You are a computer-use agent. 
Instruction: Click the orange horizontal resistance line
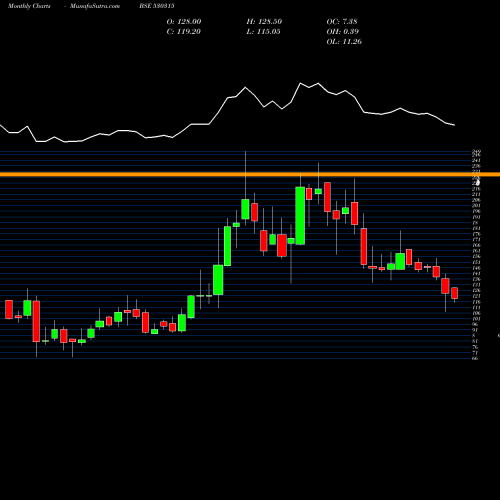pyautogui.click(x=250, y=174)
